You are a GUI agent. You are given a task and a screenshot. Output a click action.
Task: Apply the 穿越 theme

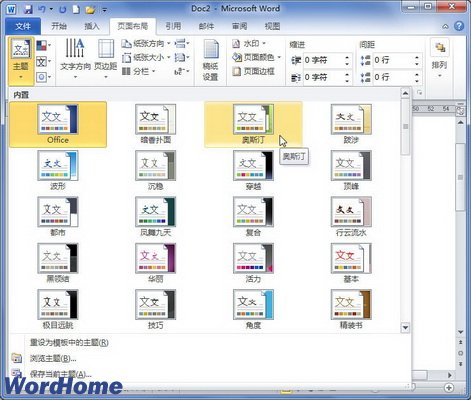coord(253,171)
